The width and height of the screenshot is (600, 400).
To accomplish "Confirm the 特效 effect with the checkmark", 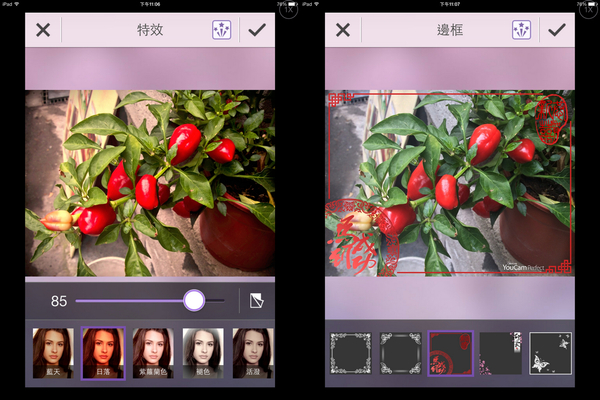I will [x=258, y=30].
